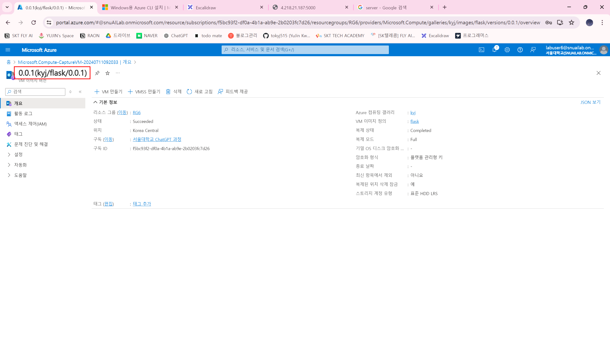Add image version to favorites star
Screen dimensions: 610x364
[x=107, y=73]
